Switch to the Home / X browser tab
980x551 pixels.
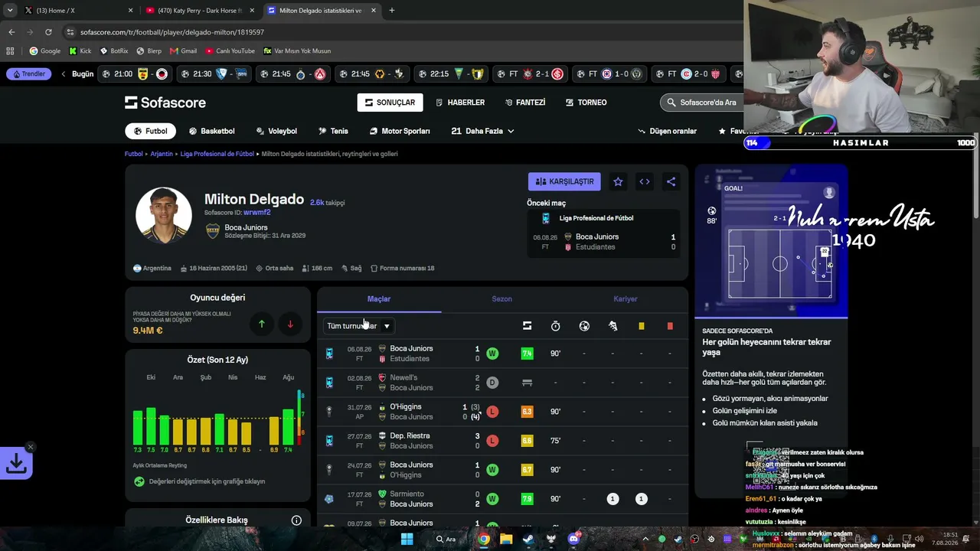79,11
